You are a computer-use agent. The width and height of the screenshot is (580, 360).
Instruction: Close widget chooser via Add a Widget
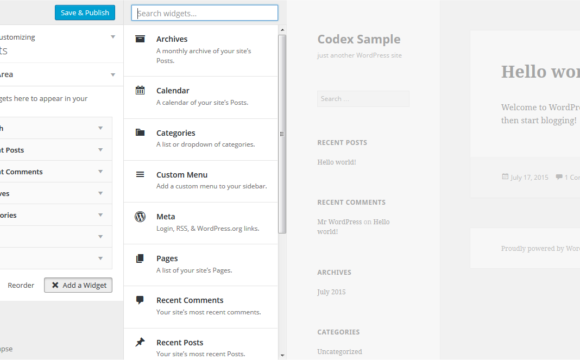pyautogui.click(x=78, y=285)
